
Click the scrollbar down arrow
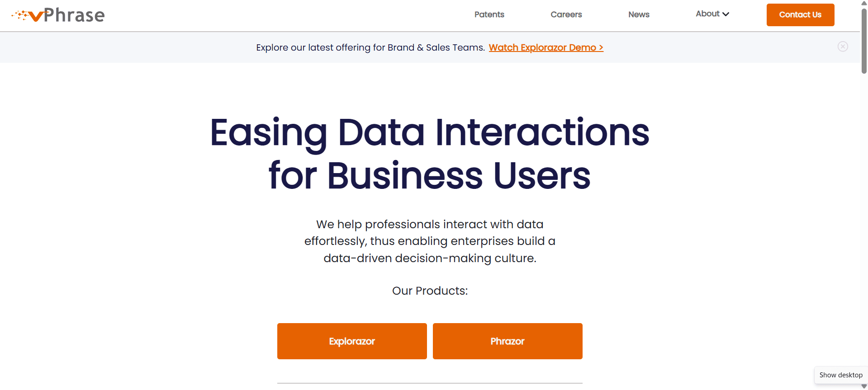(864, 386)
